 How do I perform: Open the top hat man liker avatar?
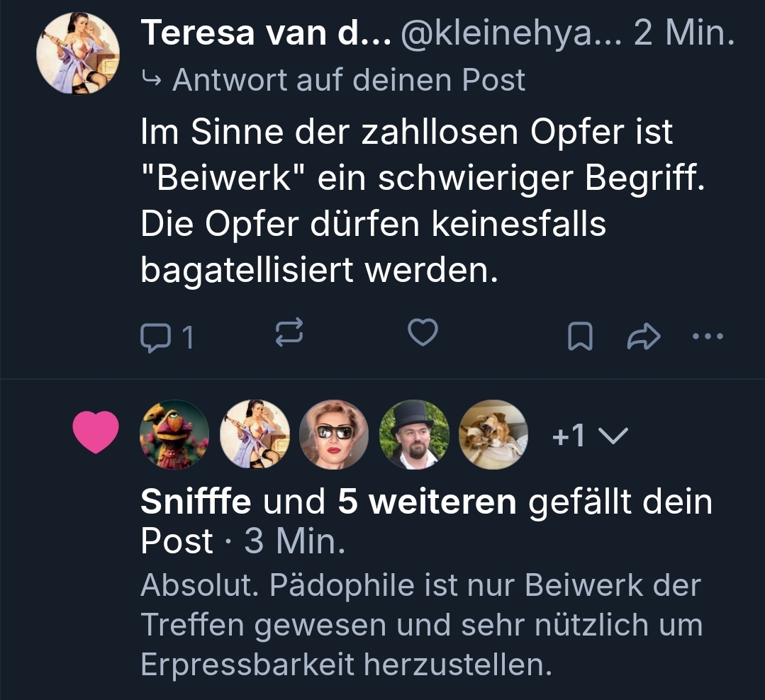point(414,435)
